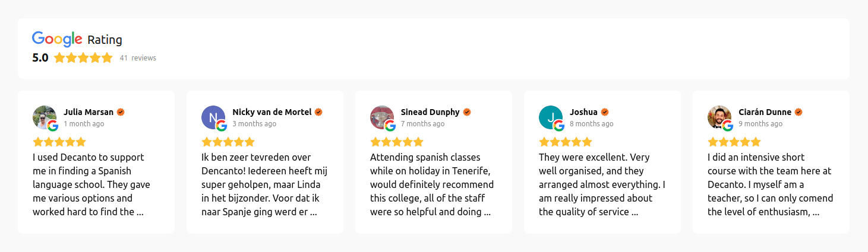Expand Ciarán Dunne's truncated review text
868x252 pixels.
(x=771, y=184)
